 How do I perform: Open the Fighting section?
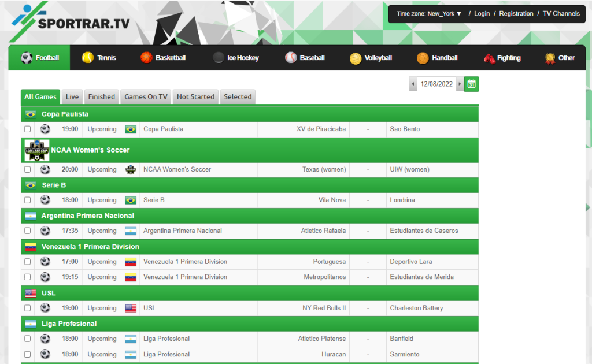pyautogui.click(x=502, y=58)
